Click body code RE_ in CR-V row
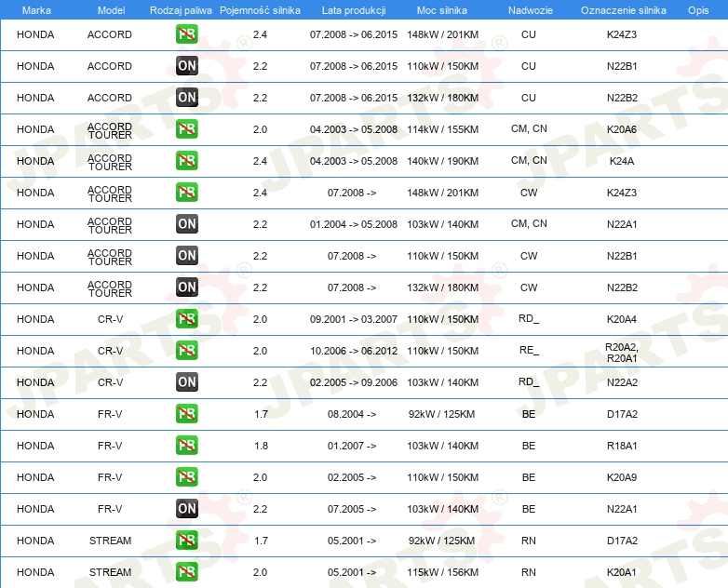Screen dimensions: 728x588 tap(529, 350)
